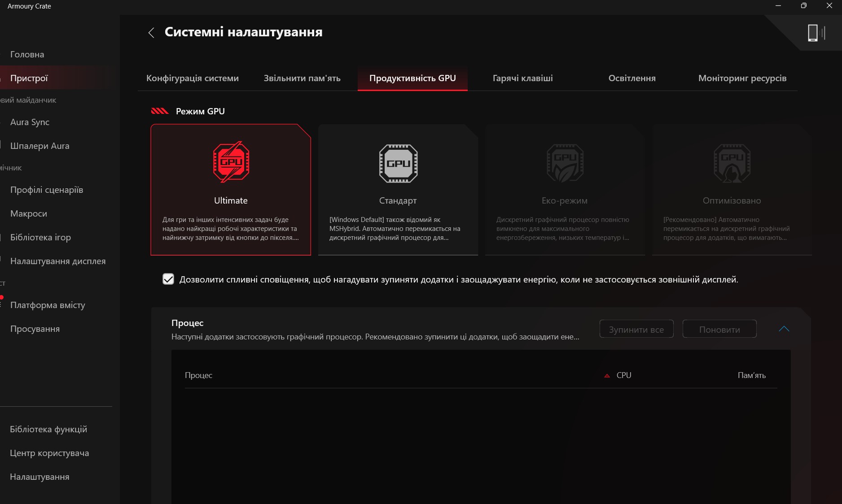Image resolution: width=842 pixels, height=504 pixels.
Task: Open the Гарячі клавіші tab
Action: (x=522, y=78)
